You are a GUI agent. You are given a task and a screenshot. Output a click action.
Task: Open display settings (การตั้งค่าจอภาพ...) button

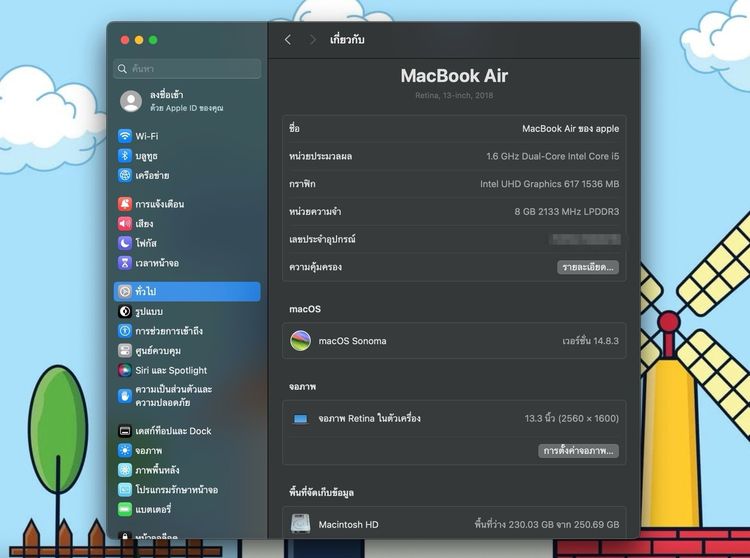point(578,450)
